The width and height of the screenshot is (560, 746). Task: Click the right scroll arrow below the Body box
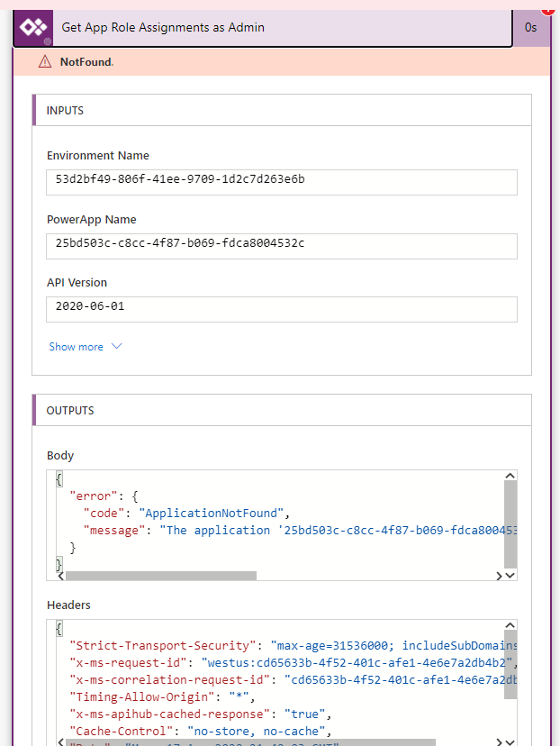point(501,574)
